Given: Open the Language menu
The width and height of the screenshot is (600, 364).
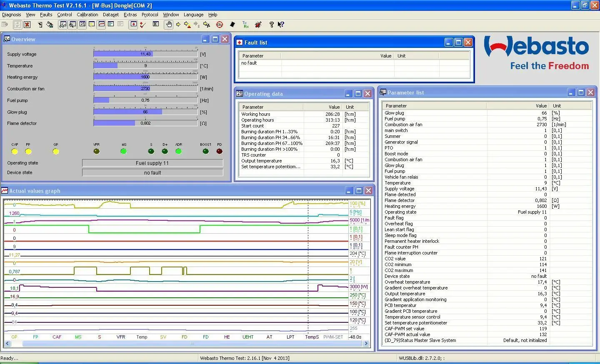Looking at the screenshot, I should (x=193, y=15).
